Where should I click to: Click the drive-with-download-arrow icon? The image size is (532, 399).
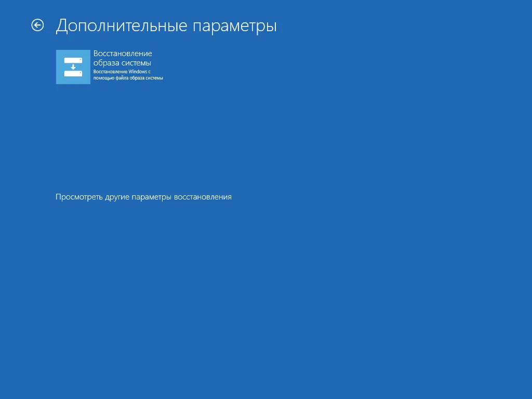point(73,67)
